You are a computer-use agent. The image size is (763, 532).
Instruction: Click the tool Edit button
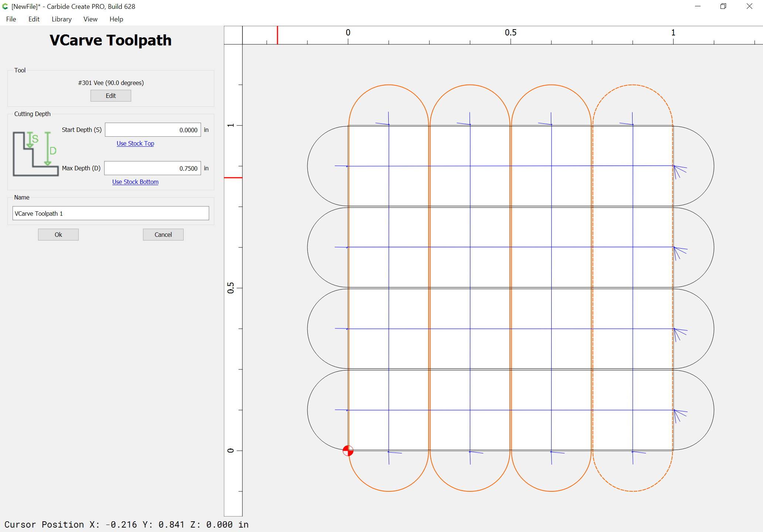(111, 96)
